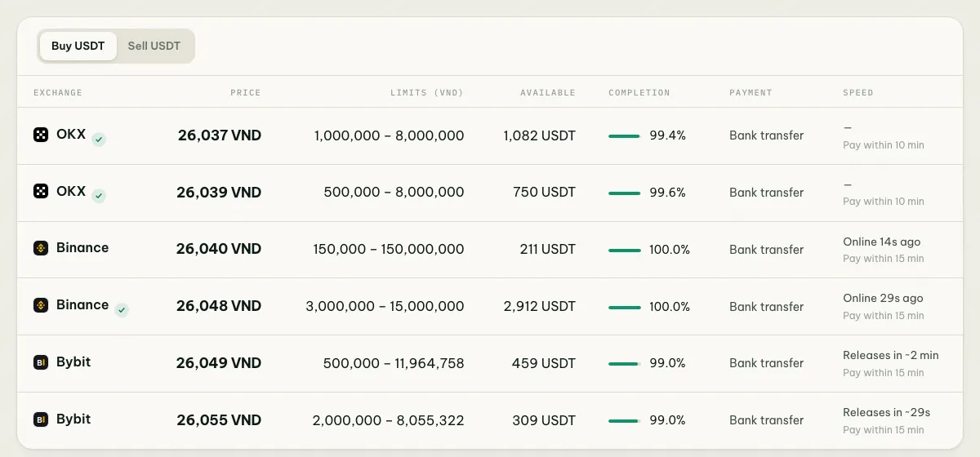Select the price 26,048 VND
This screenshot has width=980, height=457.
pos(219,307)
